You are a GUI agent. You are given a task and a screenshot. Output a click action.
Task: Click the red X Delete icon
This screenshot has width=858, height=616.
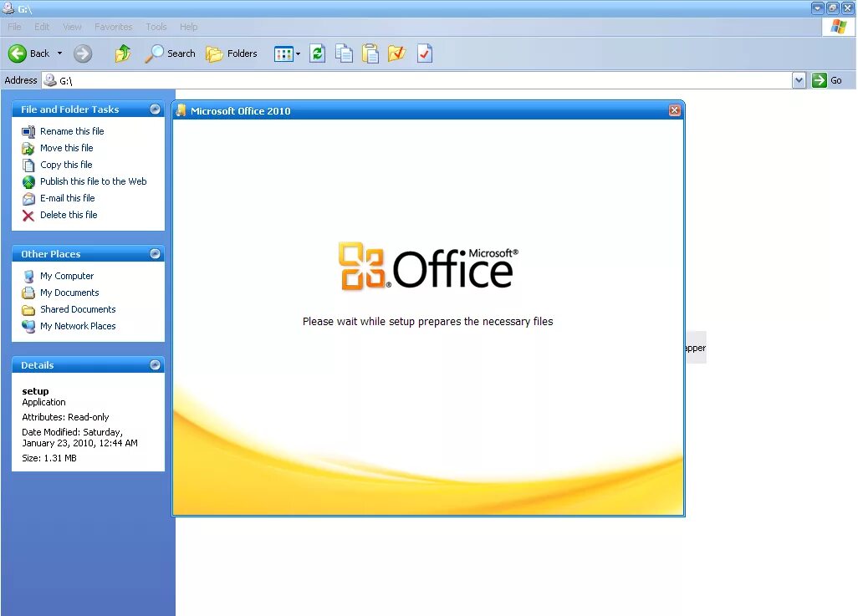pos(28,216)
